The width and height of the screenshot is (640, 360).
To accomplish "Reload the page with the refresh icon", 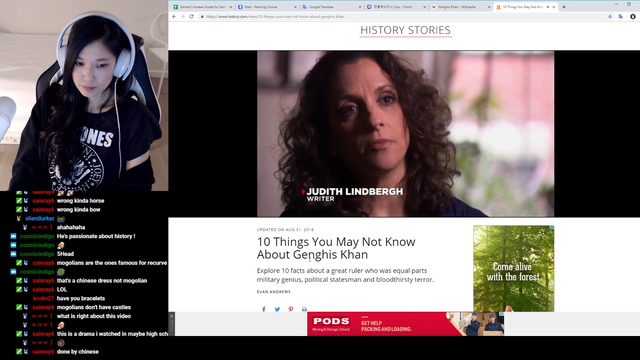I will click(x=191, y=16).
